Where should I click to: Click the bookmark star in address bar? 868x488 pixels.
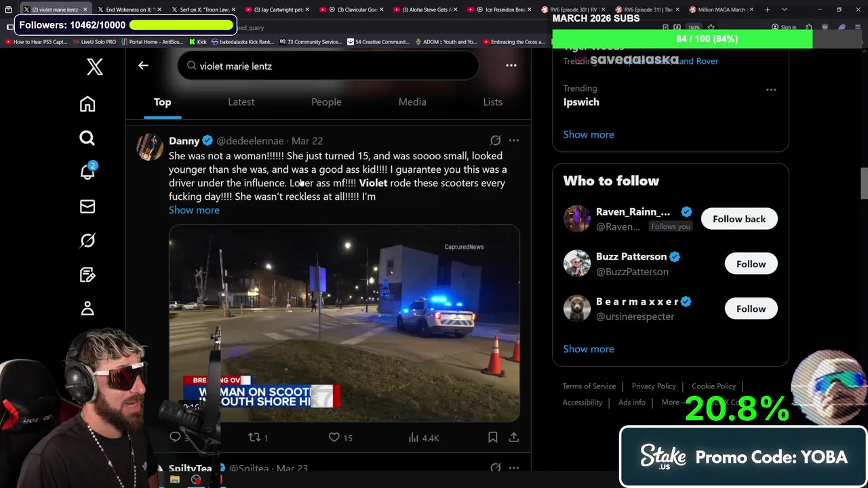(x=711, y=27)
